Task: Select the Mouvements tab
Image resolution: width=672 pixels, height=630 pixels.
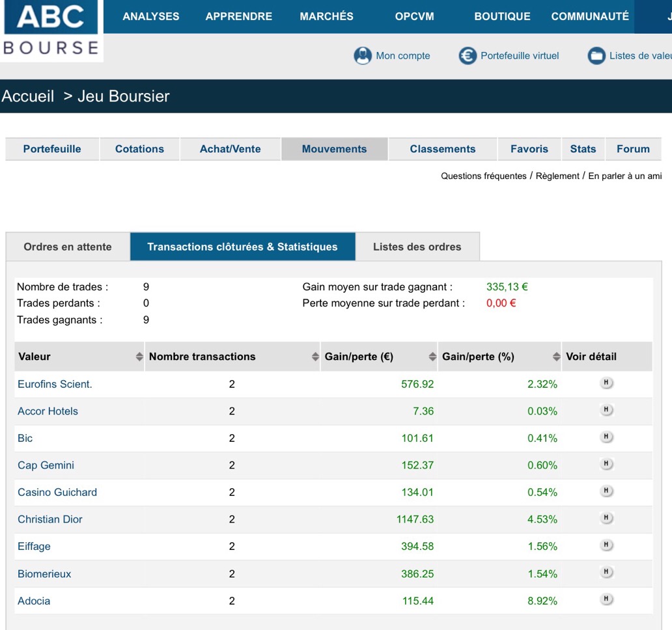Action: [x=334, y=149]
